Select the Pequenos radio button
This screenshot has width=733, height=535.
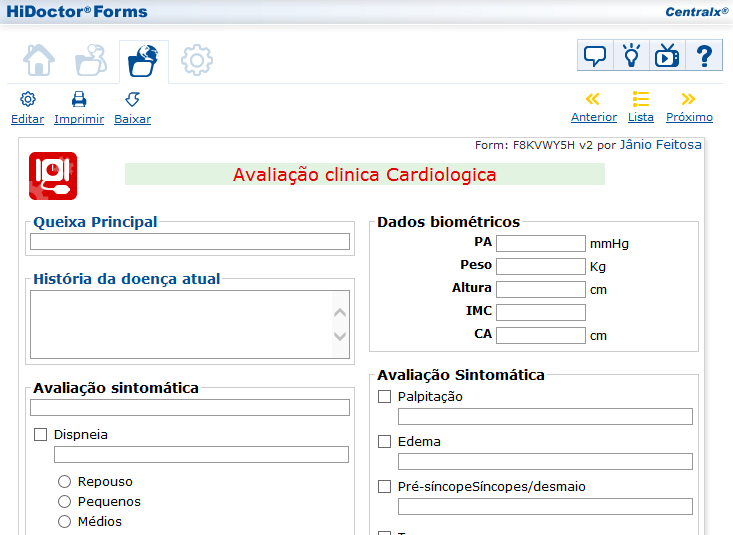click(x=65, y=501)
